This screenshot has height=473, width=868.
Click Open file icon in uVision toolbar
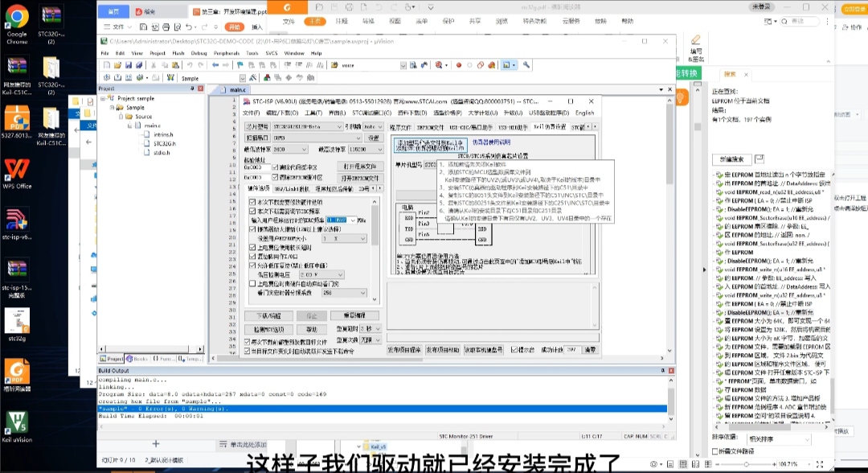(x=117, y=65)
